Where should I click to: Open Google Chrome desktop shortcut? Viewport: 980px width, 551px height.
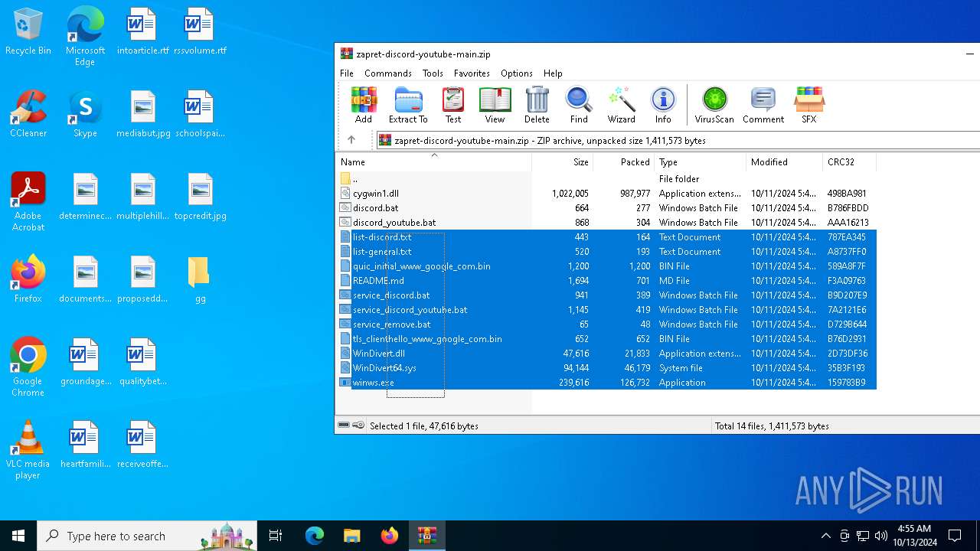click(x=28, y=367)
